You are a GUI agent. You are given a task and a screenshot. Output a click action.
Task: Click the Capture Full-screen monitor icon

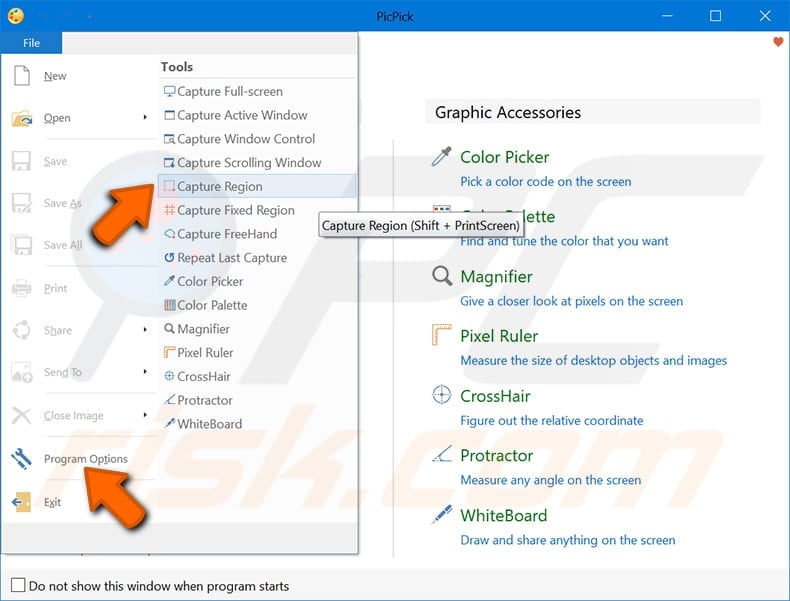(x=170, y=91)
